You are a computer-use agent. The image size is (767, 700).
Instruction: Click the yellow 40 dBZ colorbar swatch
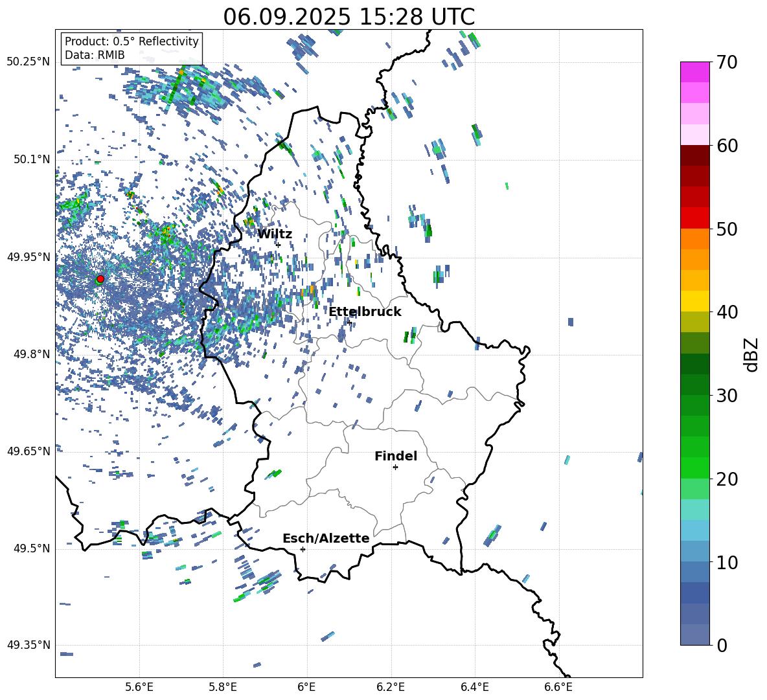(x=694, y=301)
